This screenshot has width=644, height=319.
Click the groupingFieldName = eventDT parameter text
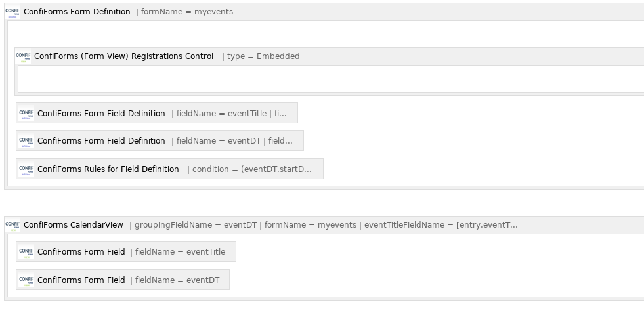click(x=196, y=225)
